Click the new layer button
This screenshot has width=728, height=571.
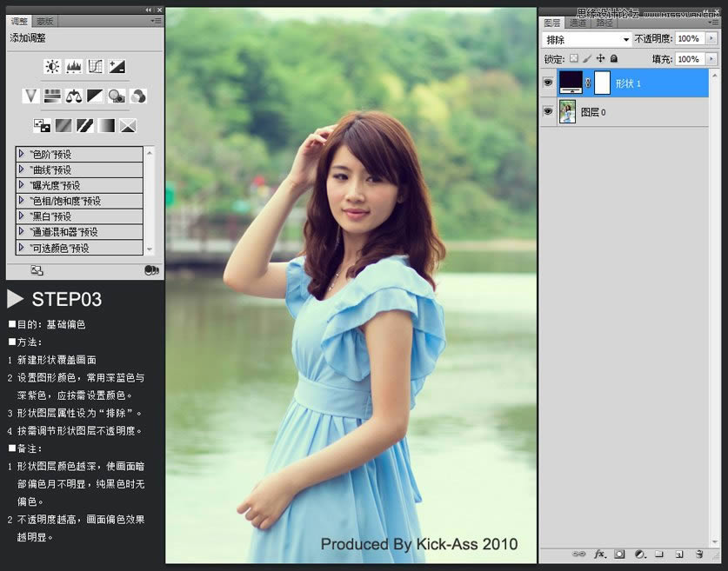[680, 554]
